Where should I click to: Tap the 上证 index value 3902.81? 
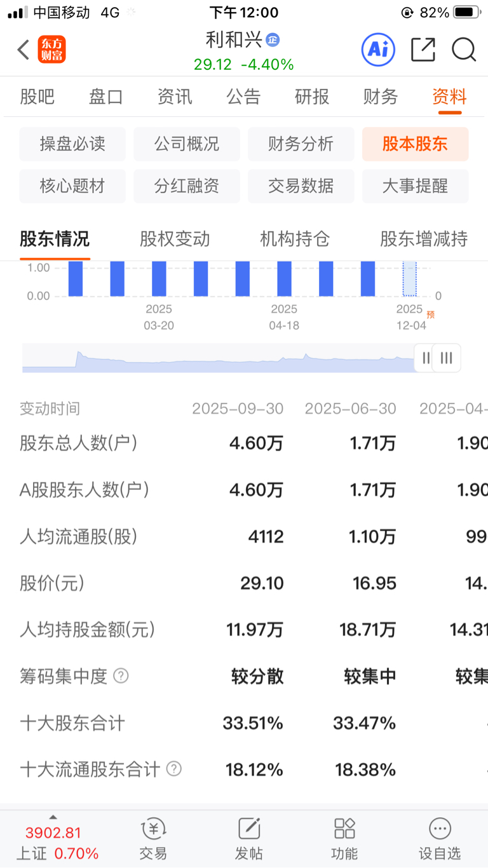pos(53,833)
